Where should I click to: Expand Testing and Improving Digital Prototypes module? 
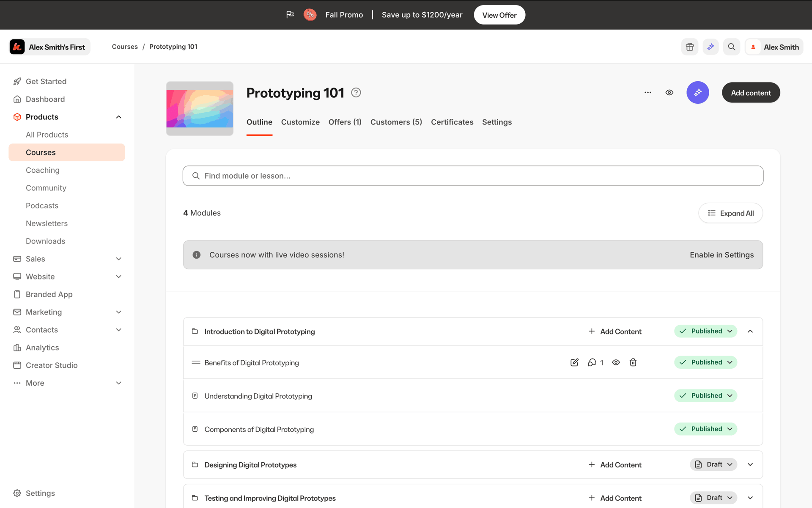click(750, 498)
